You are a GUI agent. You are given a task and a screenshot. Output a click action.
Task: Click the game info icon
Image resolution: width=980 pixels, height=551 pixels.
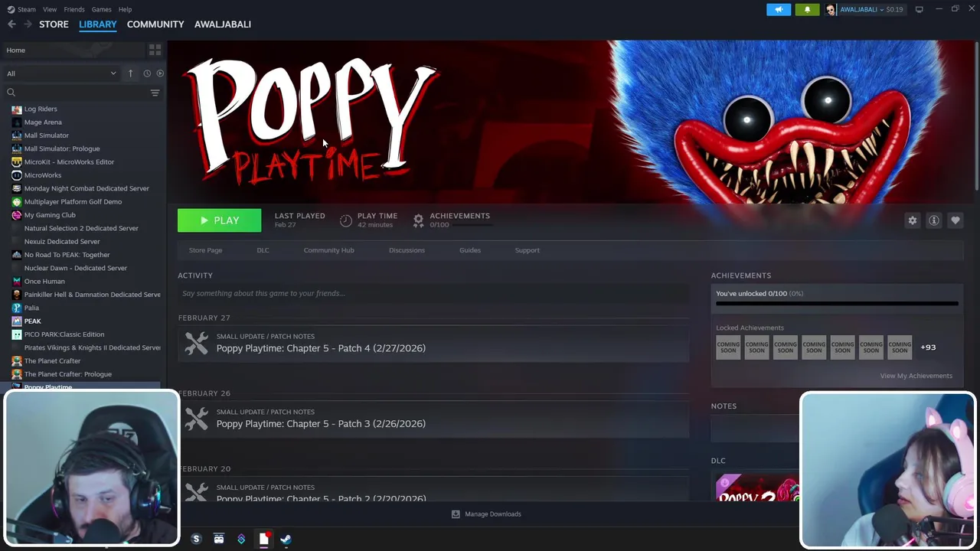coord(934,220)
